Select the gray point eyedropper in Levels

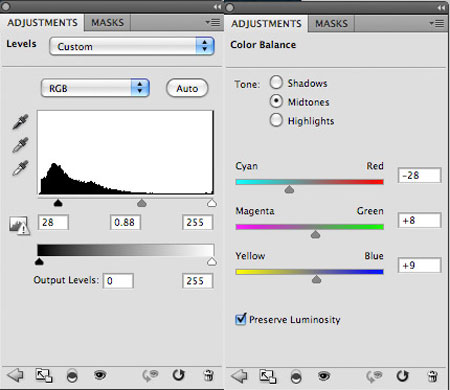20,145
